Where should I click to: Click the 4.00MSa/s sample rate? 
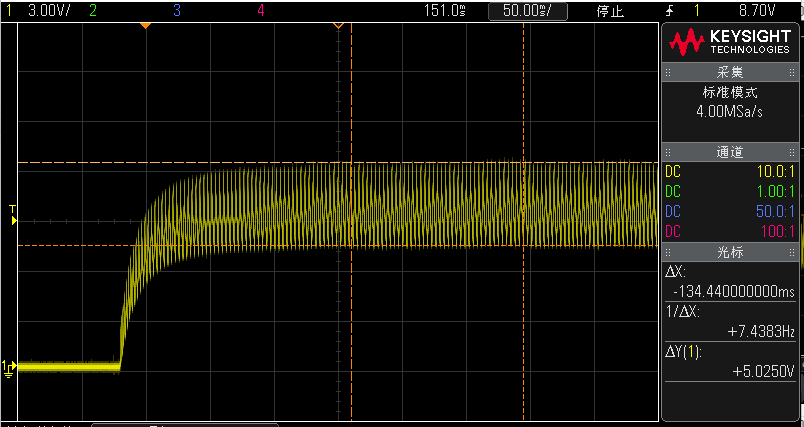tap(729, 112)
